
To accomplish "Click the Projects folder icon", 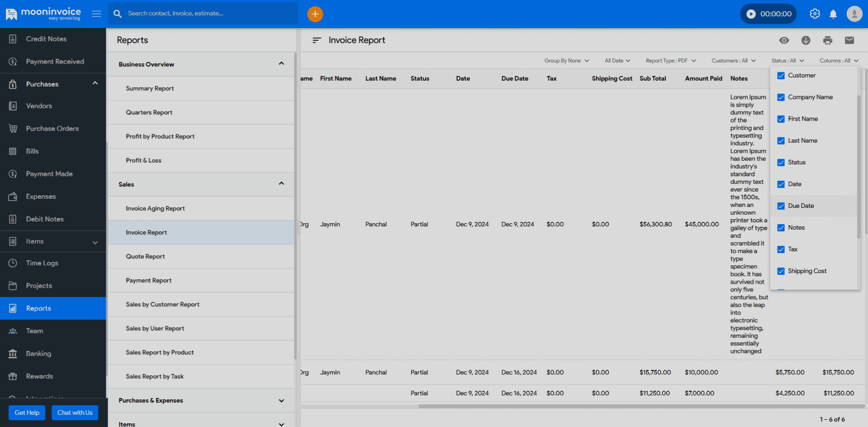I will coord(13,286).
